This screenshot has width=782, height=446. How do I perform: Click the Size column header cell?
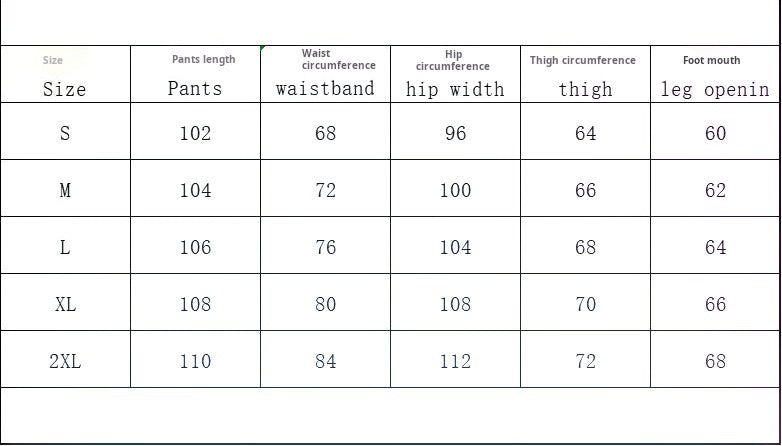[65, 75]
